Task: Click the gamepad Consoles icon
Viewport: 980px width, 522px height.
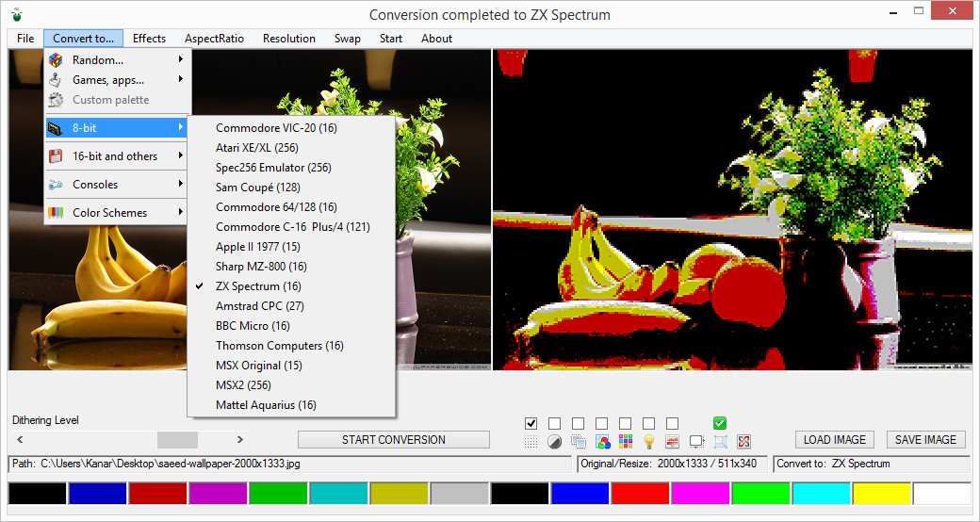Action: tap(56, 185)
